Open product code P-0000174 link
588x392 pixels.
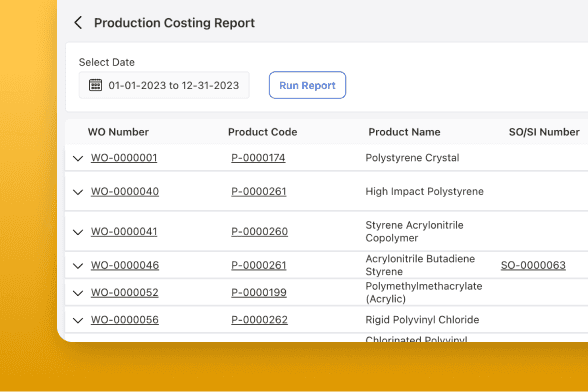(258, 158)
